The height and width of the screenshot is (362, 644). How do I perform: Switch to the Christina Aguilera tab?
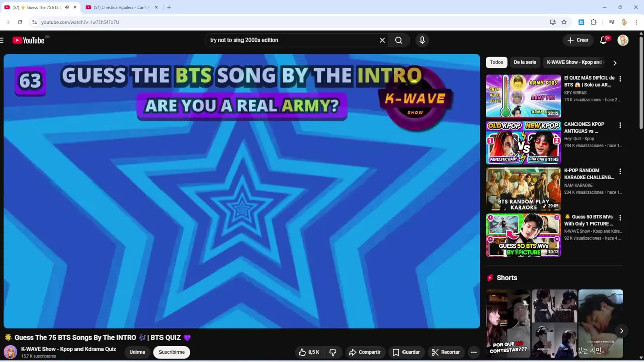[x=121, y=7]
